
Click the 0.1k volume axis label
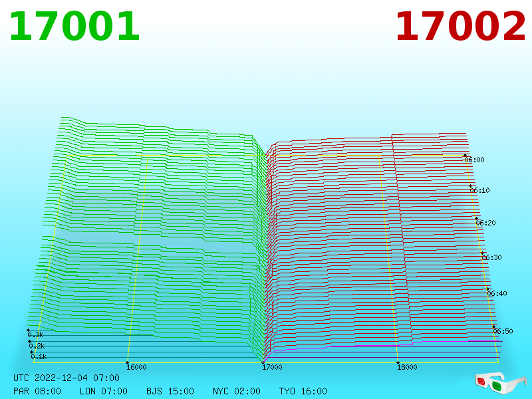(x=39, y=356)
